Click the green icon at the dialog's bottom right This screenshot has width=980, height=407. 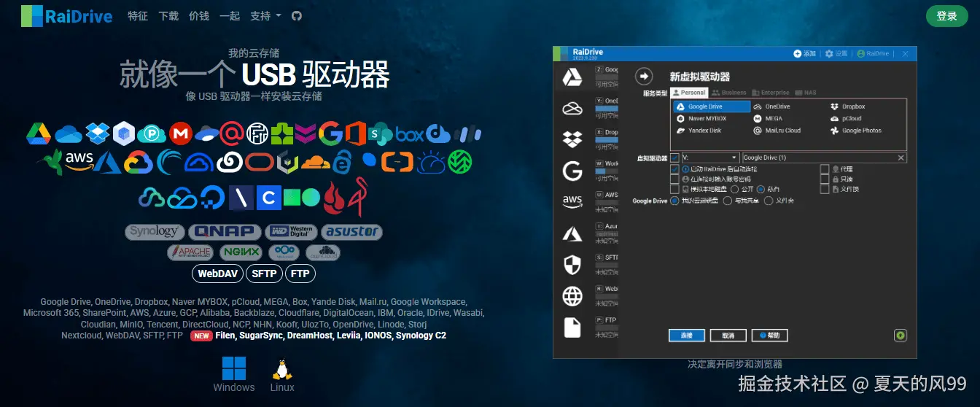coord(901,336)
